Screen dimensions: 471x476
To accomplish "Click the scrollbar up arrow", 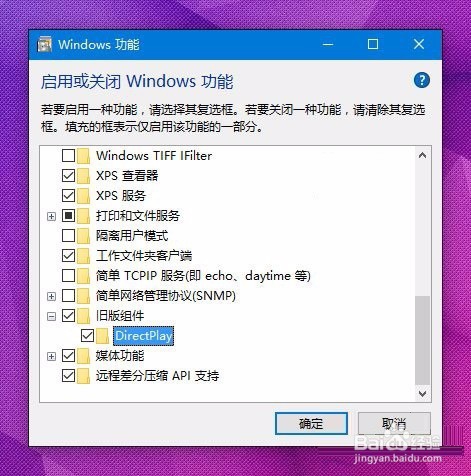I will [422, 155].
